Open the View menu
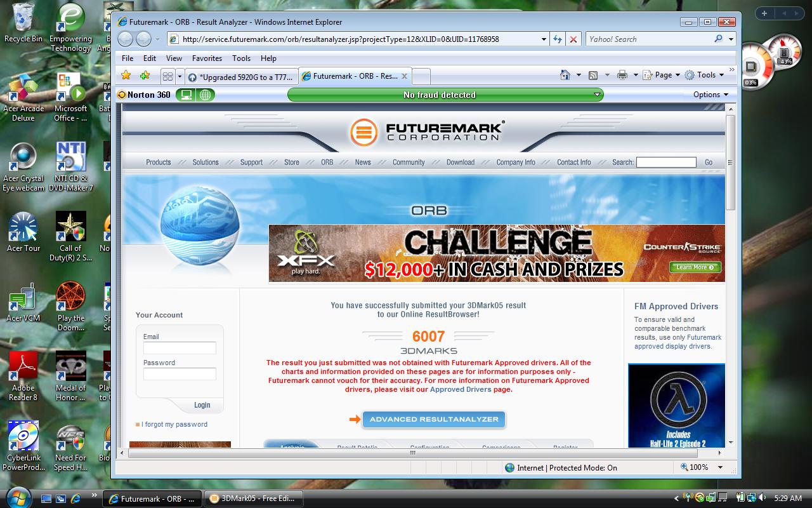Screen dimensions: 812x508 click(174, 58)
